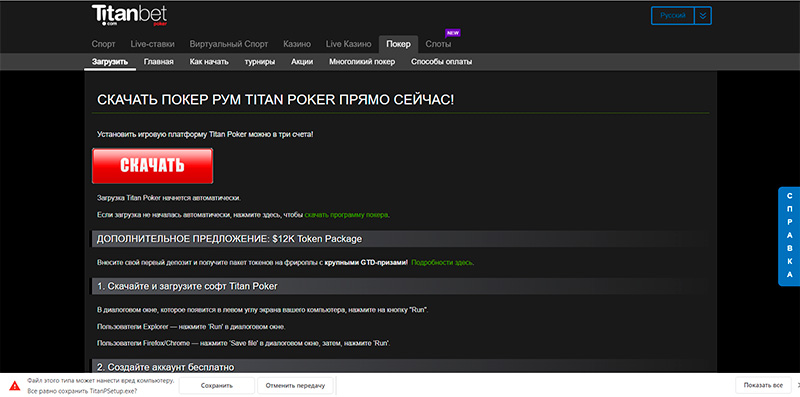
Task: Open the Слоты tab with NEW badge
Action: click(438, 44)
